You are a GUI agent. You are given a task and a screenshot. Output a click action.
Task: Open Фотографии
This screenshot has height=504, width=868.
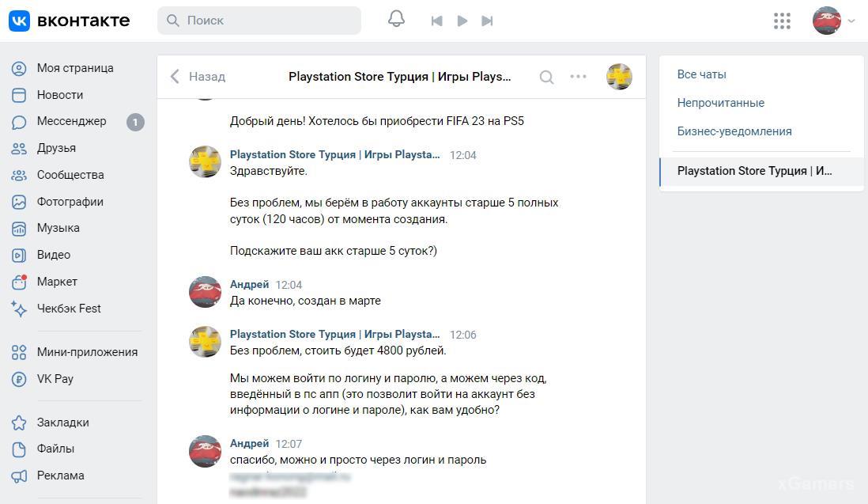click(x=70, y=202)
